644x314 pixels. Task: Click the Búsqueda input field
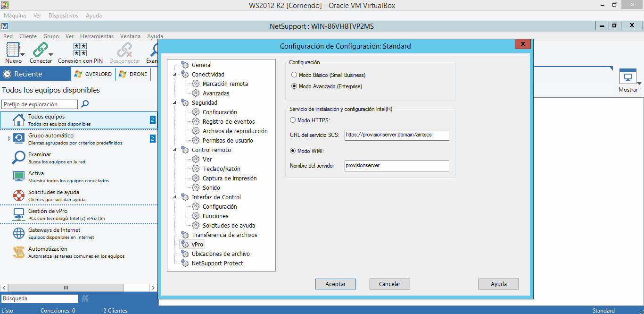(40, 298)
